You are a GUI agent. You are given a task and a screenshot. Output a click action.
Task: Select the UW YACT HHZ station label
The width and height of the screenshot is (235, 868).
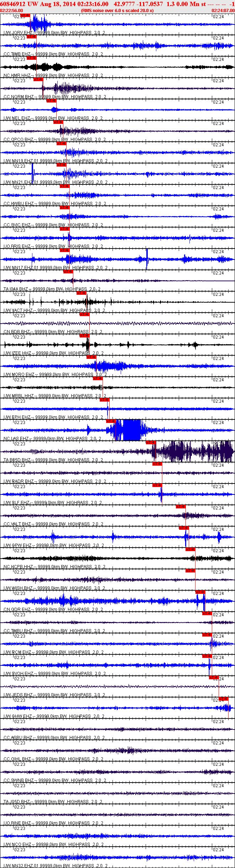(x=18, y=310)
